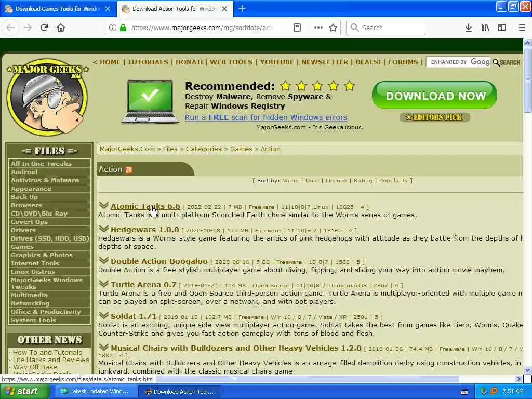This screenshot has height=399, width=532.
Task: Open the Turtle Arena 0.7 link
Action: (x=143, y=285)
